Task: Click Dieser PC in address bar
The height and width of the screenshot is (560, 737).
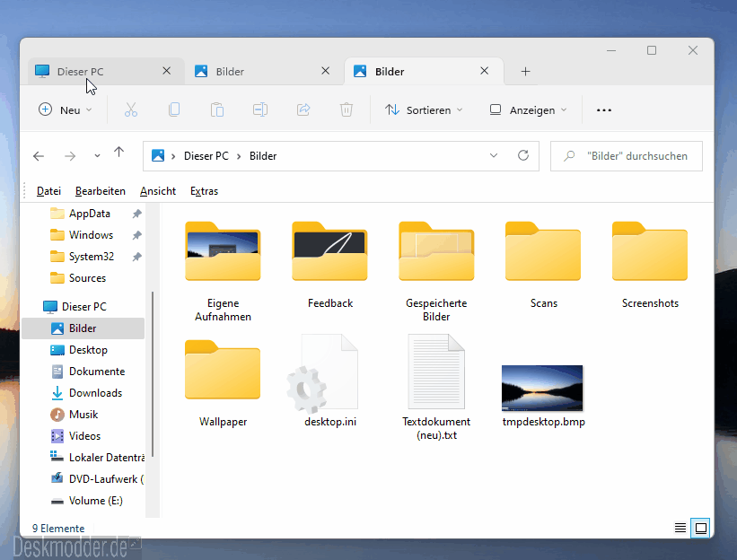Action: [206, 156]
